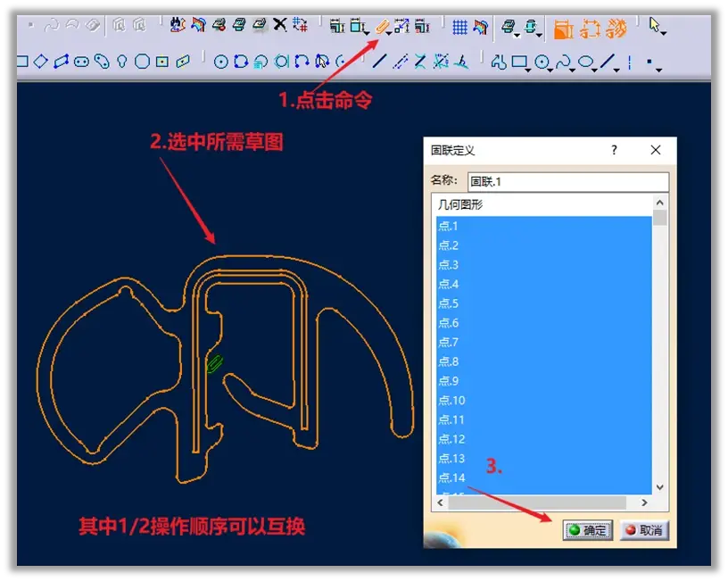Choose the Elongated Hole tool
The width and height of the screenshot is (728, 581).
click(x=82, y=62)
